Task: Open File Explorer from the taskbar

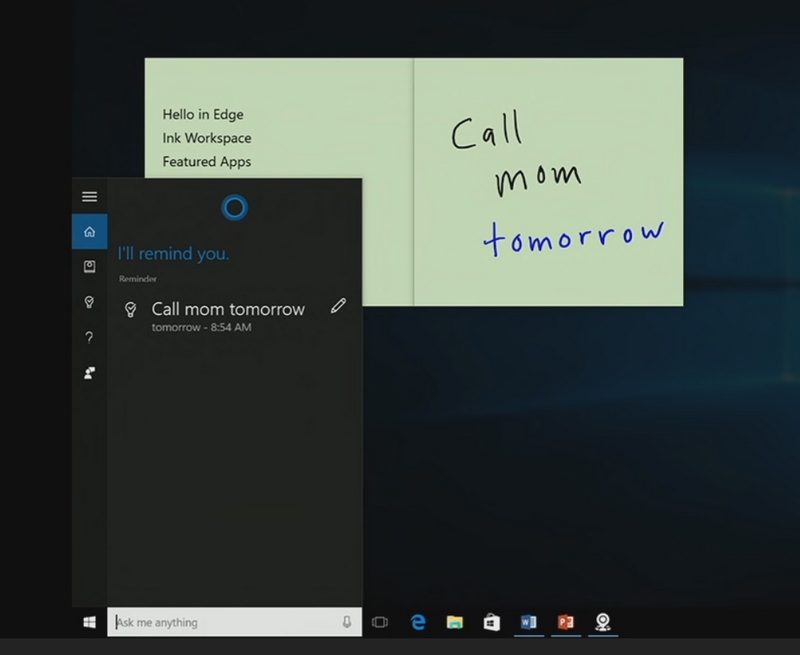Action: (x=455, y=622)
